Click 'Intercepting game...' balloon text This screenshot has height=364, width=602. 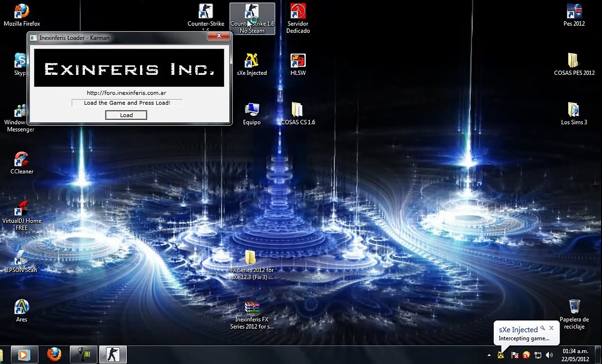coord(524,338)
